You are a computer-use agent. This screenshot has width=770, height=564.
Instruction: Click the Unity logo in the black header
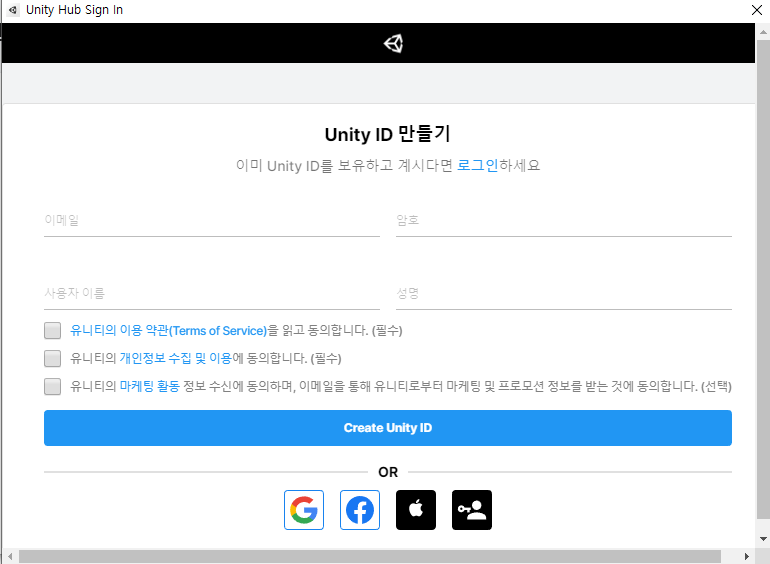[393, 44]
